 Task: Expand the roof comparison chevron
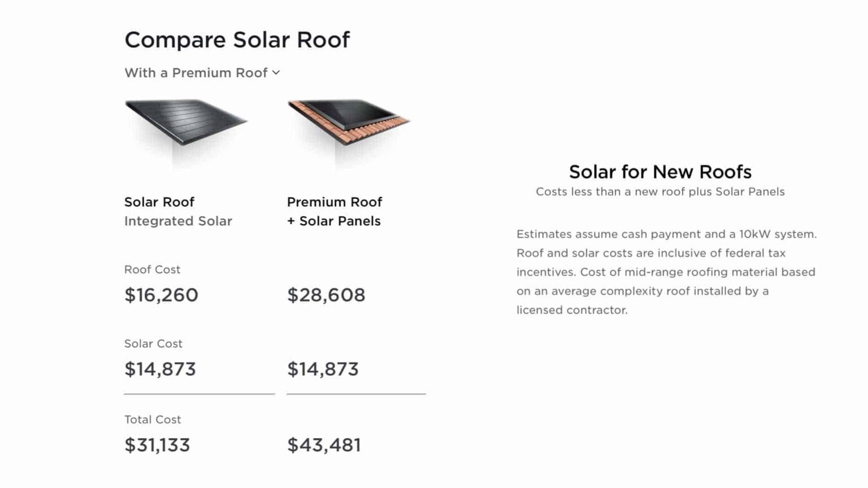click(276, 72)
